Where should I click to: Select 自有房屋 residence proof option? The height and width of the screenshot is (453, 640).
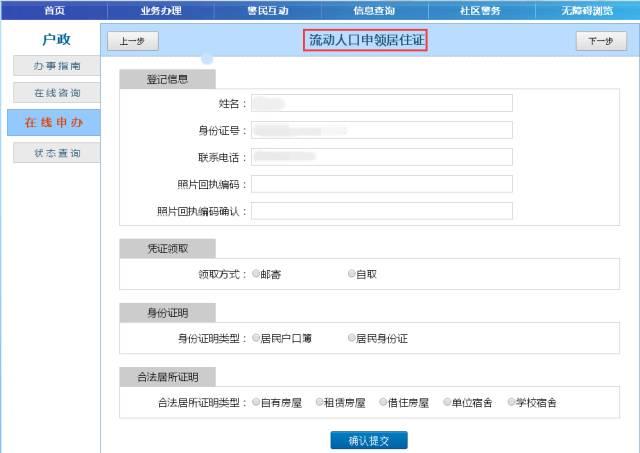pyautogui.click(x=256, y=402)
